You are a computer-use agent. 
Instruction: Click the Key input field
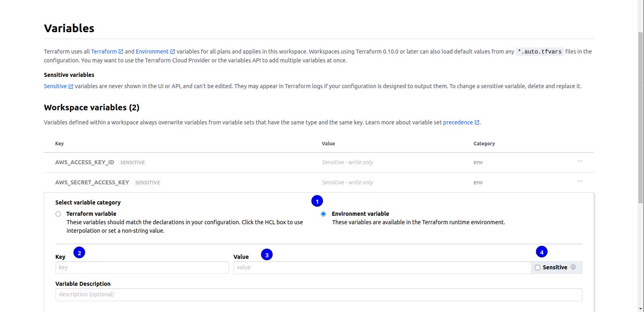pyautogui.click(x=142, y=268)
